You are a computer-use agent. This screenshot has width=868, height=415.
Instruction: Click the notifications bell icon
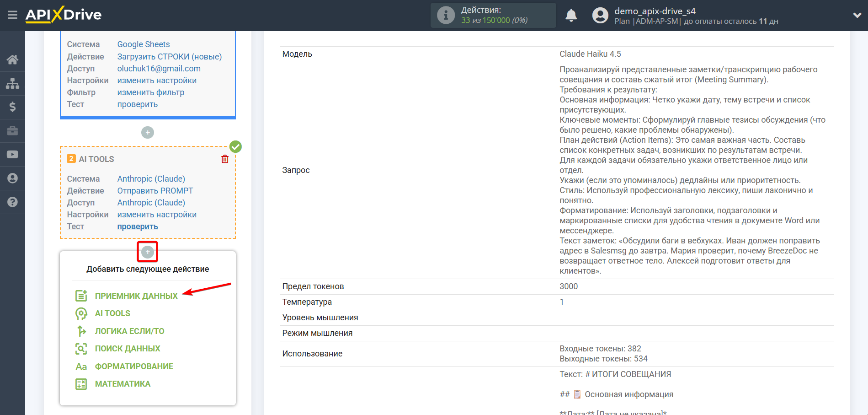(571, 16)
